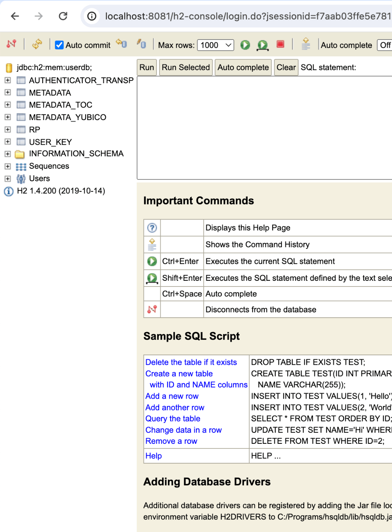The height and width of the screenshot is (532, 392).
Task: Click the jdbc:h2:mem:userdb database icon
Action: click(x=9, y=68)
